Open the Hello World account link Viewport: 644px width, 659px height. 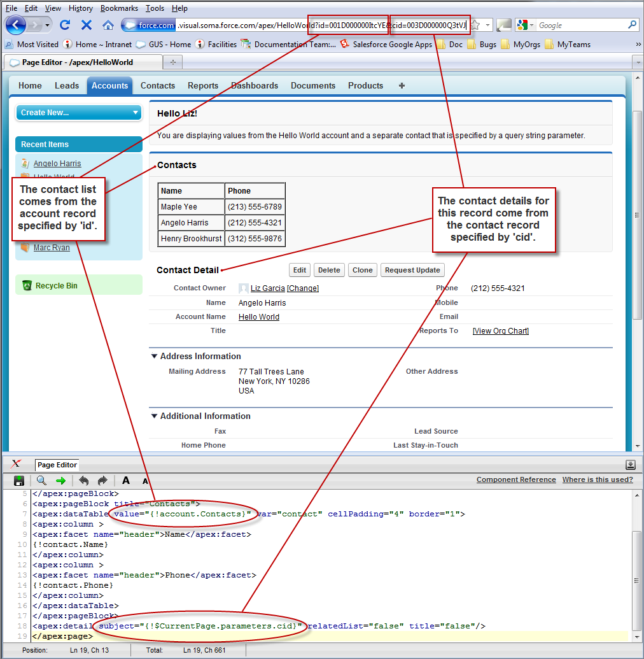pyautogui.click(x=258, y=316)
